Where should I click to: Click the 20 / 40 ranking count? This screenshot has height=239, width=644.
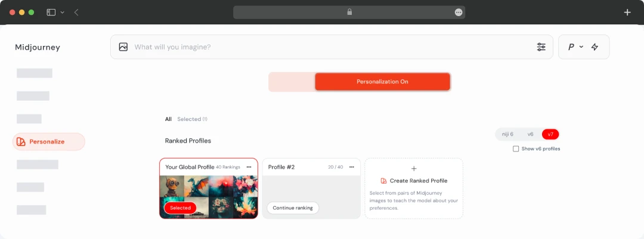[336, 167]
